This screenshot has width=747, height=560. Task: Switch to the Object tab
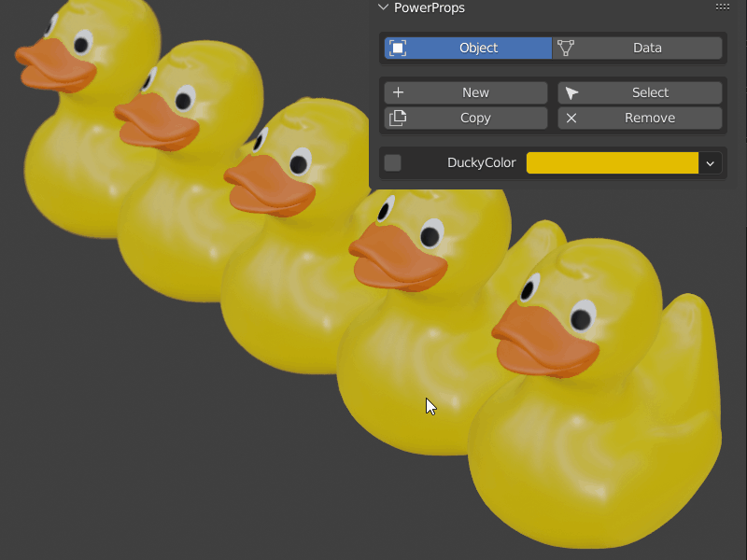pos(468,49)
